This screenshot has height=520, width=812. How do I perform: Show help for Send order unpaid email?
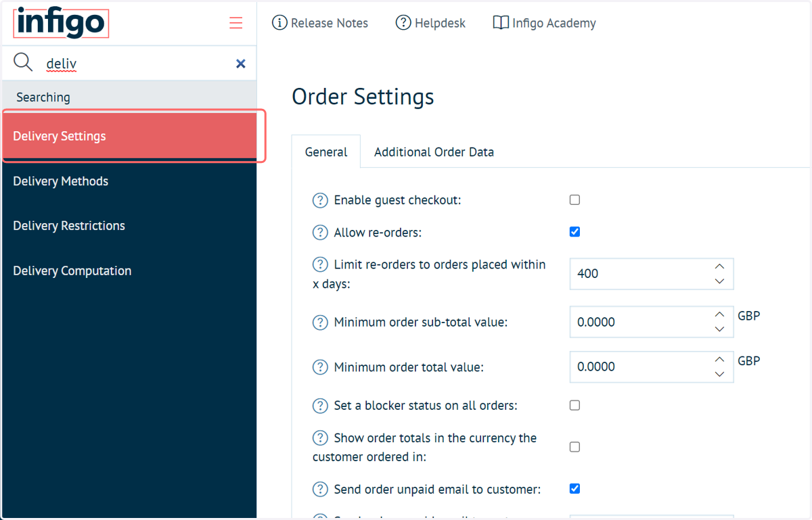(x=320, y=489)
